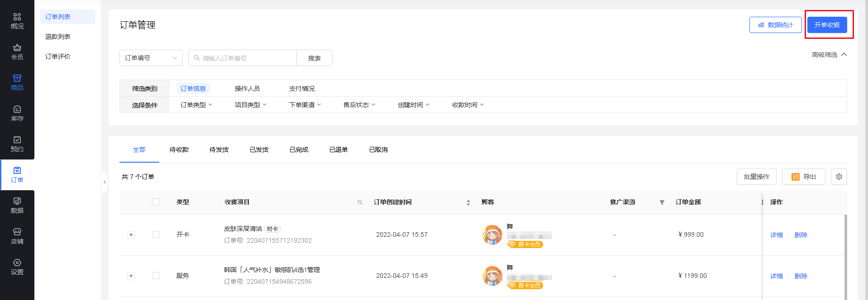
Task: Switch to the 待发货 tab
Action: [219, 150]
